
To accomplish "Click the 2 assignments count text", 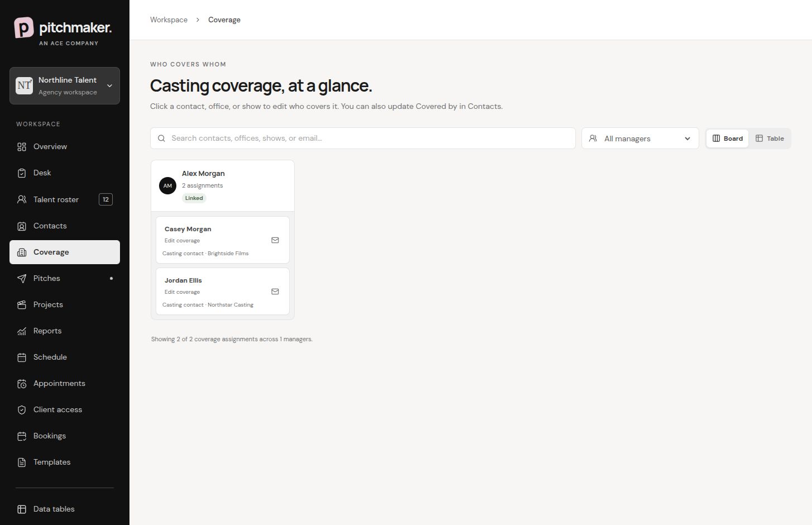I will [x=202, y=185].
